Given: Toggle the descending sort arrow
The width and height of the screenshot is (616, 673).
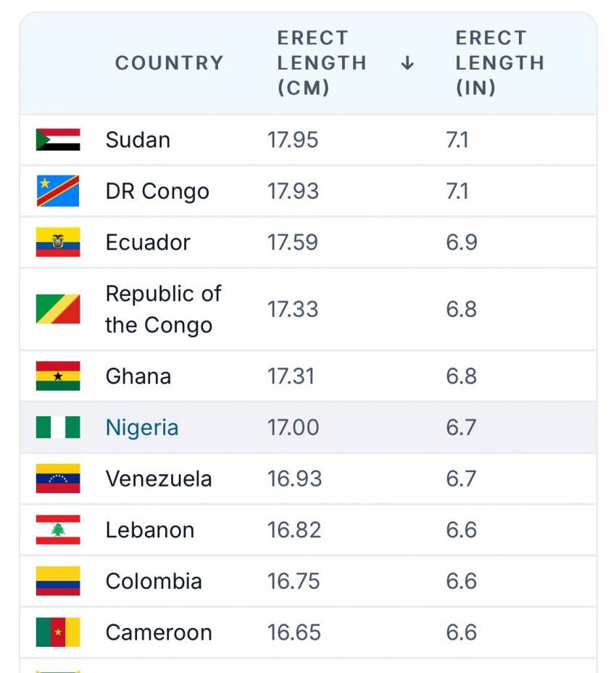Looking at the screenshot, I should [407, 63].
